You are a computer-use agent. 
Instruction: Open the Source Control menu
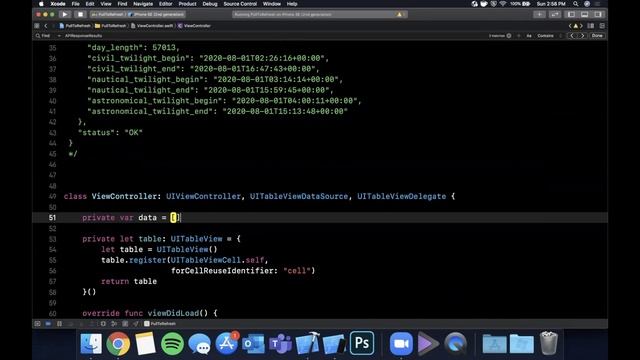point(240,4)
